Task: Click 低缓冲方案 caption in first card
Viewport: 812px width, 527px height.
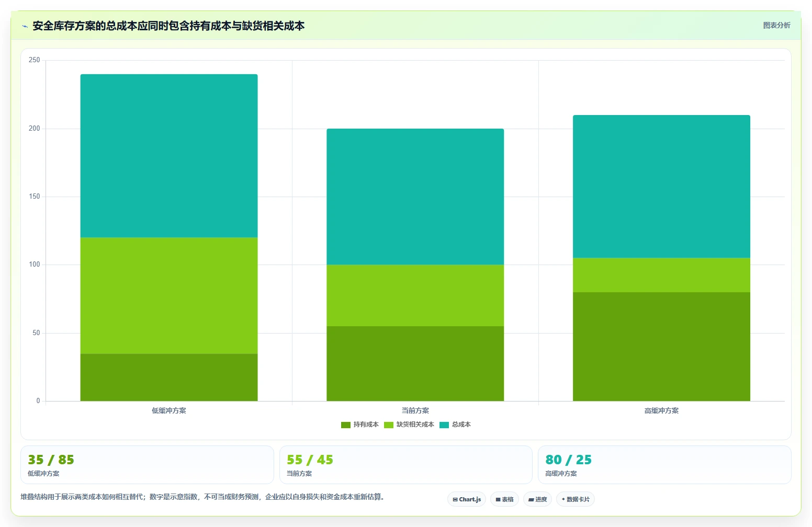Action: pyautogui.click(x=43, y=474)
